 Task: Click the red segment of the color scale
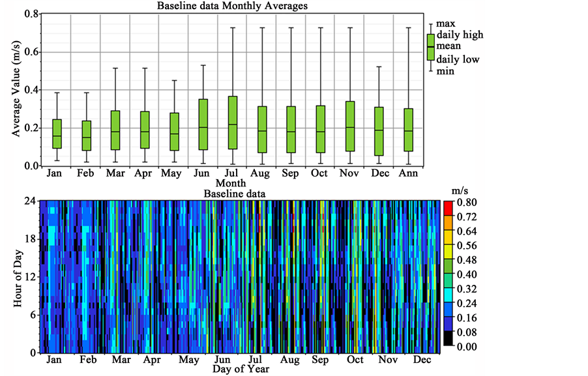[x=447, y=209]
